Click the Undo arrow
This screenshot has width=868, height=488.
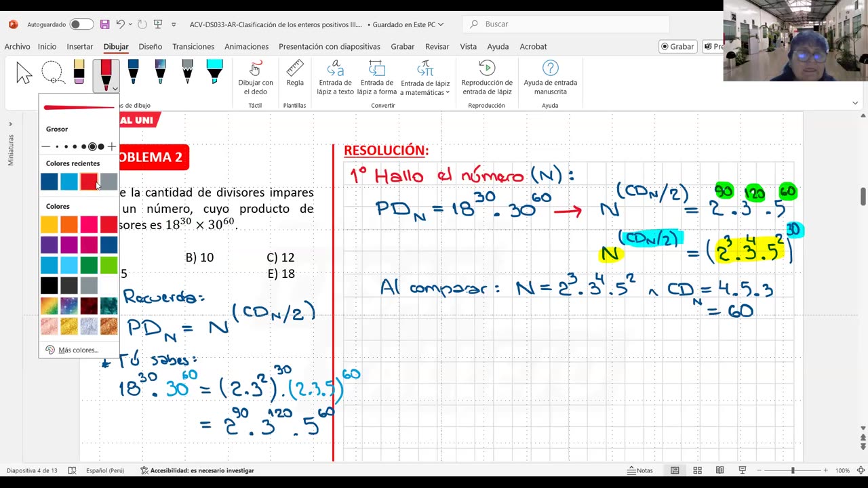click(120, 24)
